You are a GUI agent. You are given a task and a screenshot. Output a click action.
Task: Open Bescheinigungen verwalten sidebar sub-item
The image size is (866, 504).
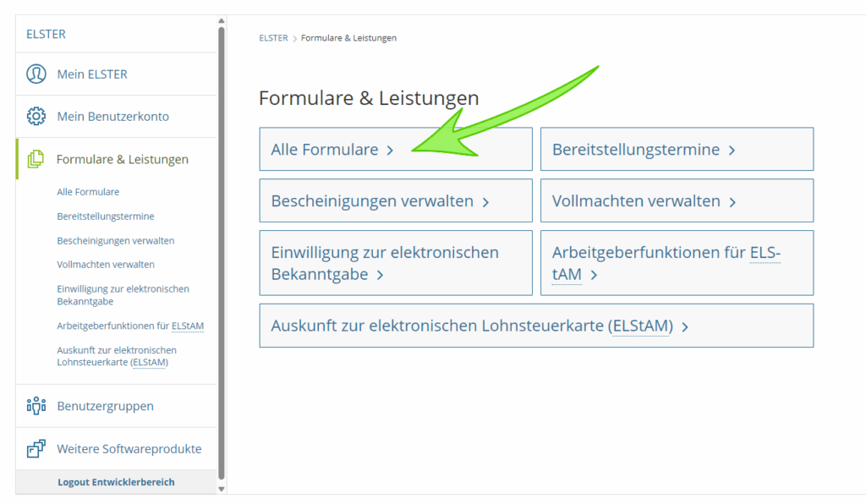pyautogui.click(x=115, y=241)
